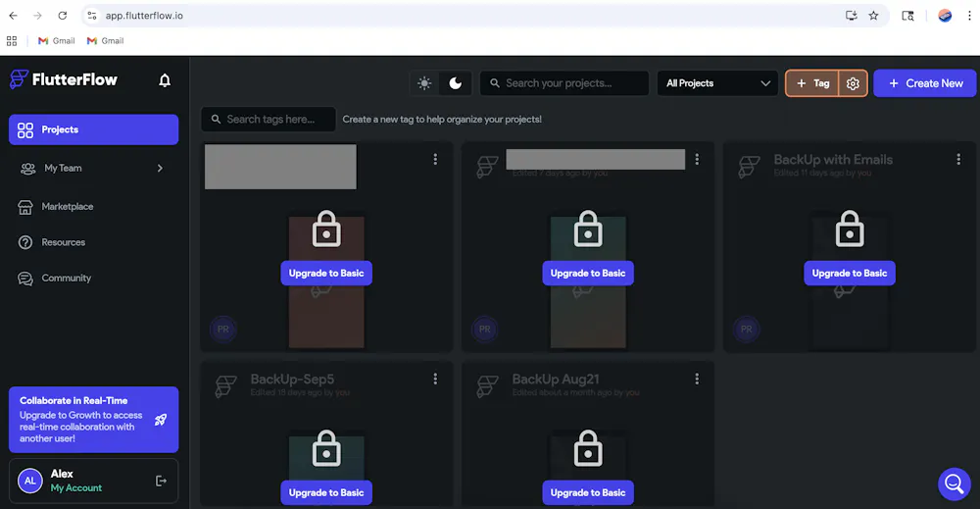Focus the Search tags here field
This screenshot has width=980, height=509.
pyautogui.click(x=269, y=119)
